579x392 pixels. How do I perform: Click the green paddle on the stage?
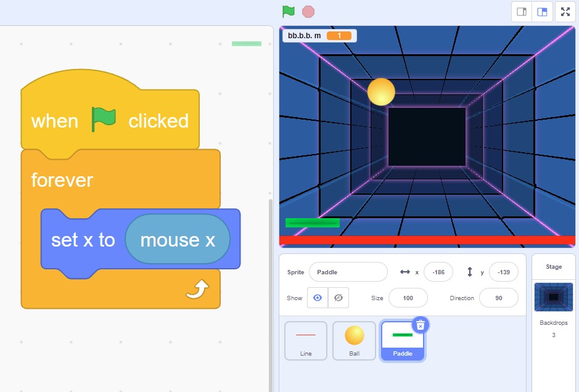pos(313,223)
